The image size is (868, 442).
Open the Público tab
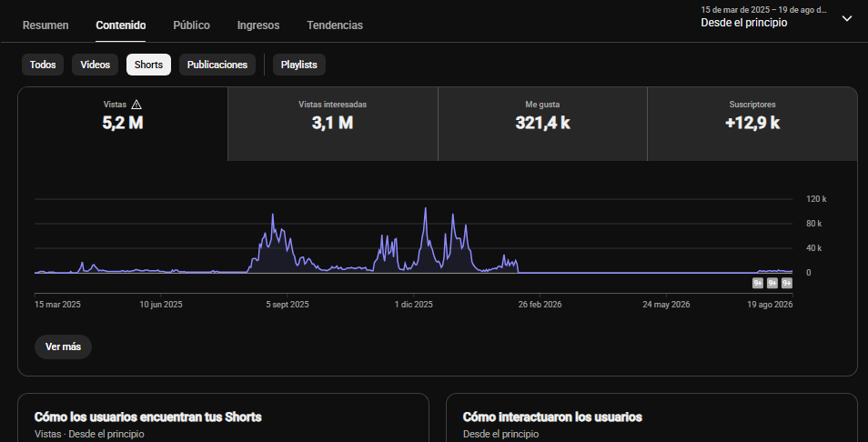(x=192, y=25)
